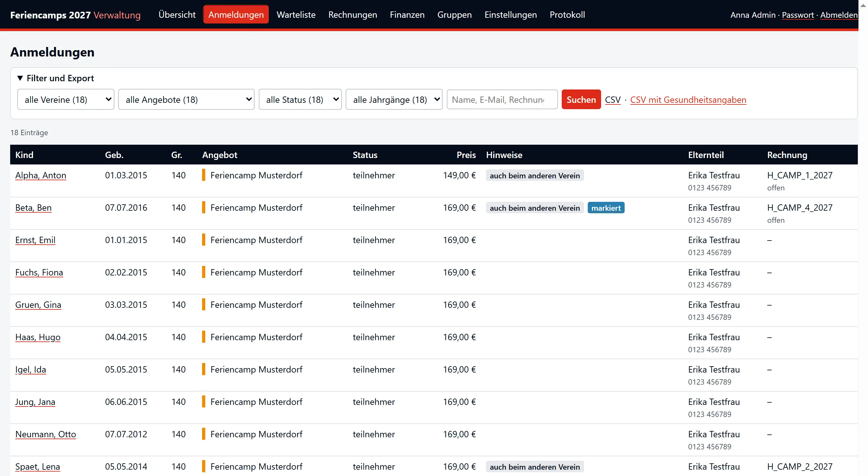
Task: Open the alle Angebote dropdown
Action: click(186, 99)
